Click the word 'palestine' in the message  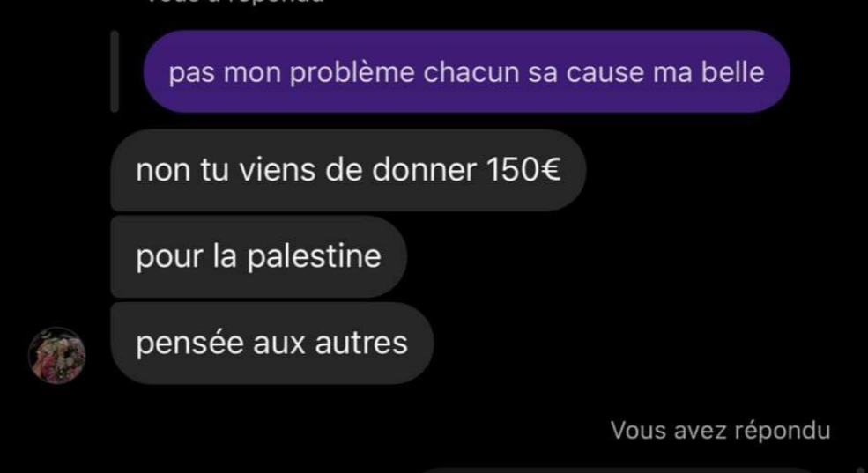pyautogui.click(x=314, y=257)
